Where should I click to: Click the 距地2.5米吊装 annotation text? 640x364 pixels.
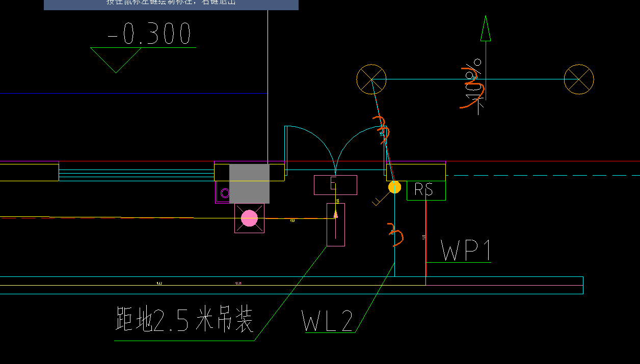[184, 320]
